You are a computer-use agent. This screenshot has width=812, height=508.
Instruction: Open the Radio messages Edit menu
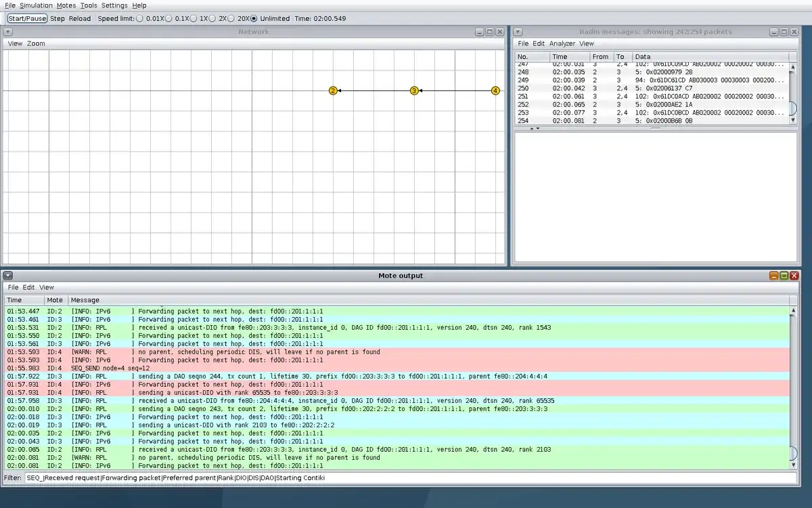click(x=539, y=43)
